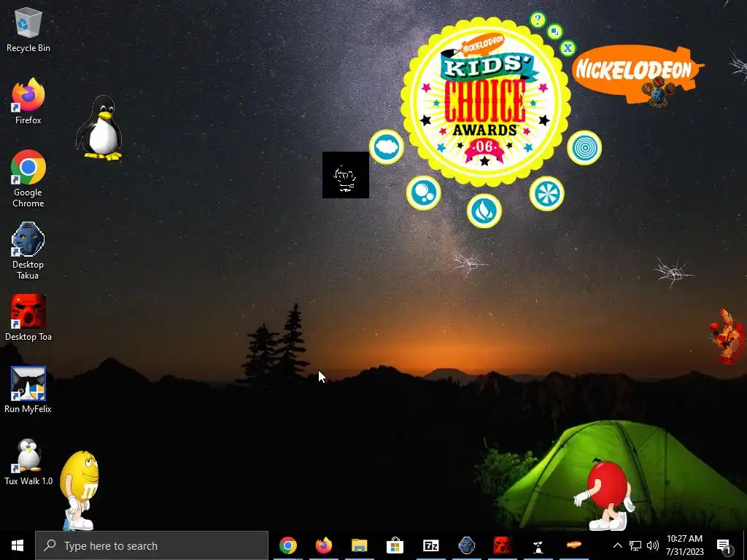The image size is (747, 560).
Task: Click the flame droplet icon on widget
Action: click(x=484, y=211)
